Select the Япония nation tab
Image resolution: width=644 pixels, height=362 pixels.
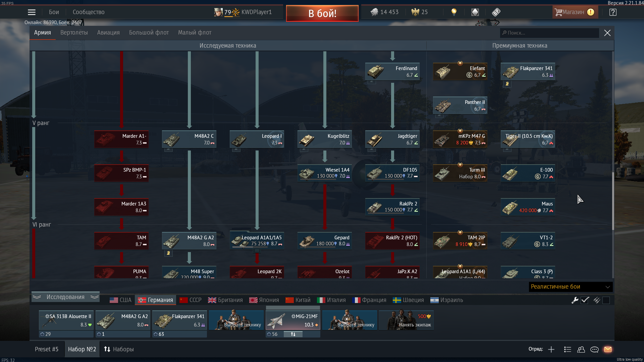click(x=264, y=300)
